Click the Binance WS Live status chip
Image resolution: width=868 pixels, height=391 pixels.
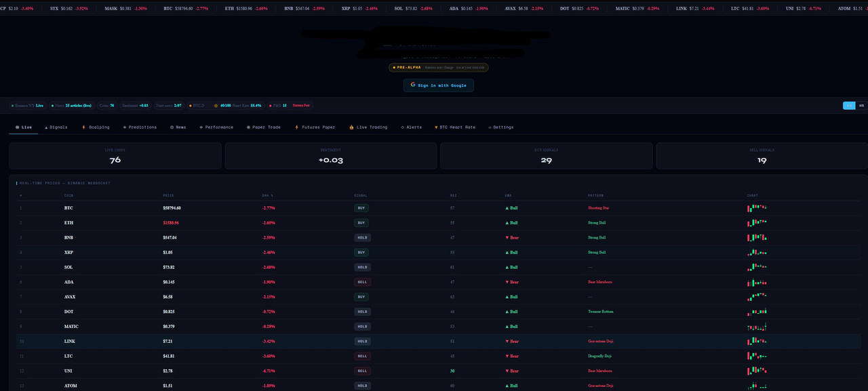(x=27, y=106)
